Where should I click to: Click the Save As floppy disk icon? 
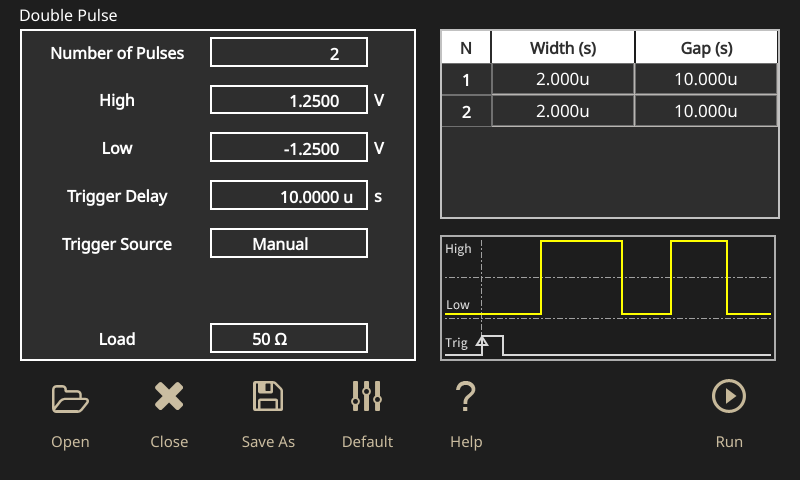pos(268,398)
